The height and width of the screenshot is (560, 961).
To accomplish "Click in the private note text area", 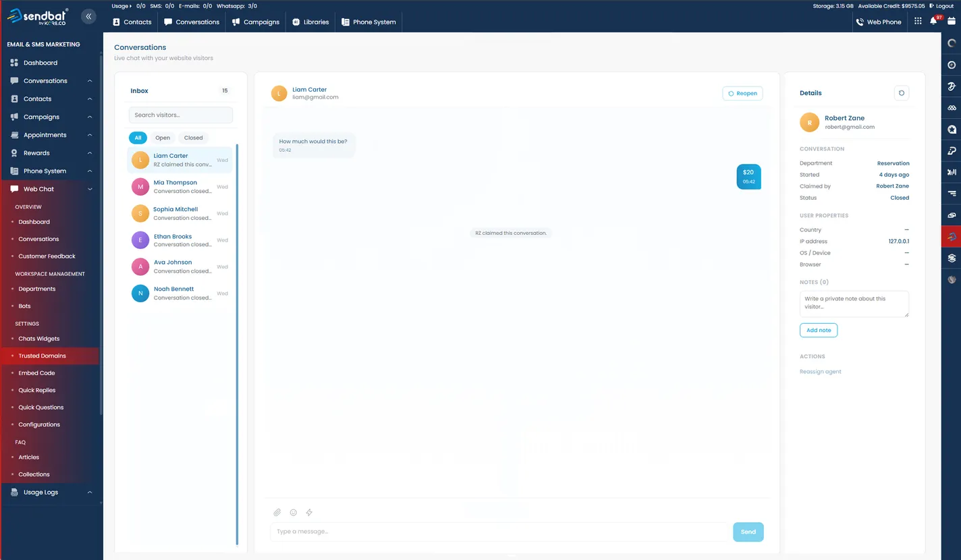I will coord(854,304).
